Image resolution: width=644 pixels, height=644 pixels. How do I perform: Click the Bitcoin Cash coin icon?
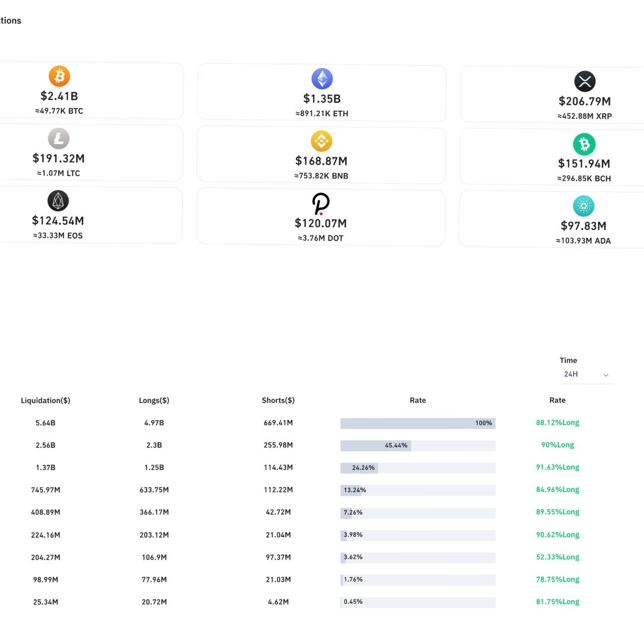[x=584, y=144]
